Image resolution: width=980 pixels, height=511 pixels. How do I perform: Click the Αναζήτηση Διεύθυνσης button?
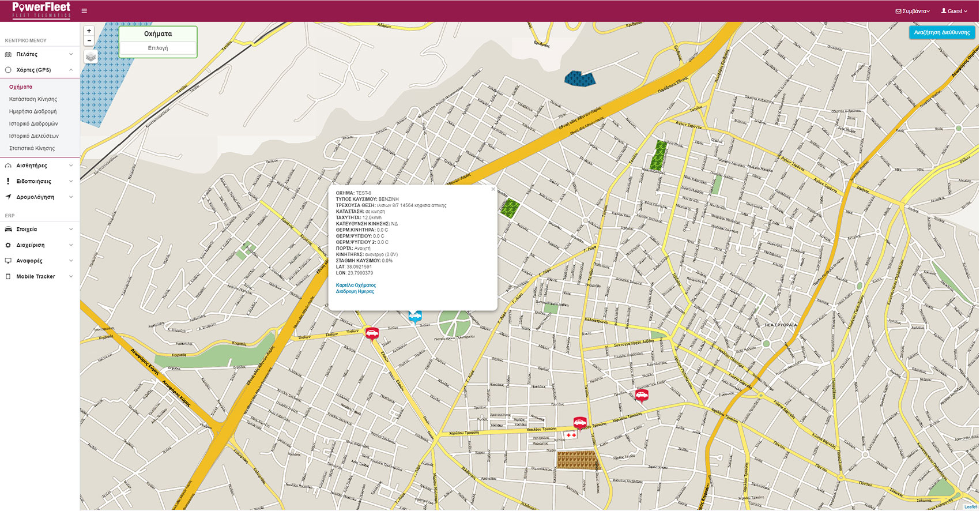click(941, 33)
